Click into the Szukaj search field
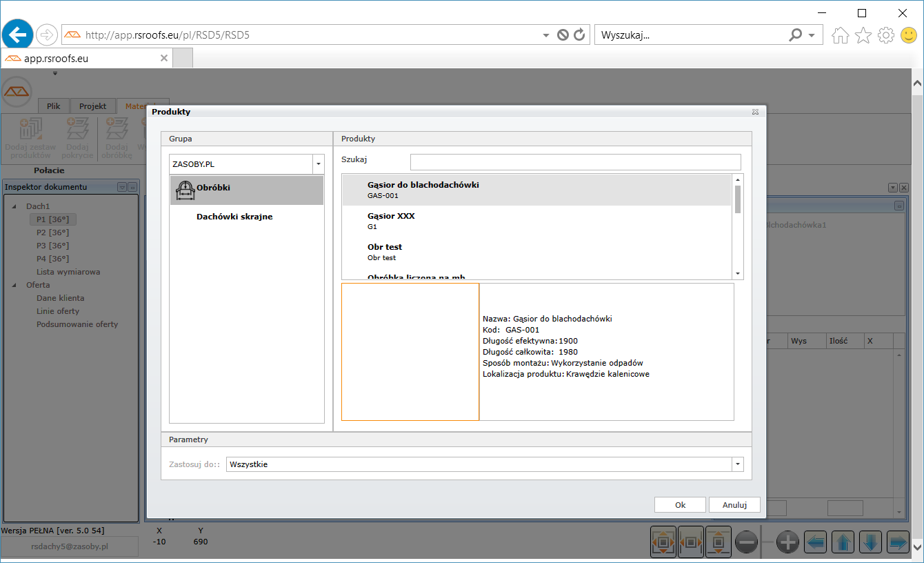The height and width of the screenshot is (563, 924). pos(575,162)
